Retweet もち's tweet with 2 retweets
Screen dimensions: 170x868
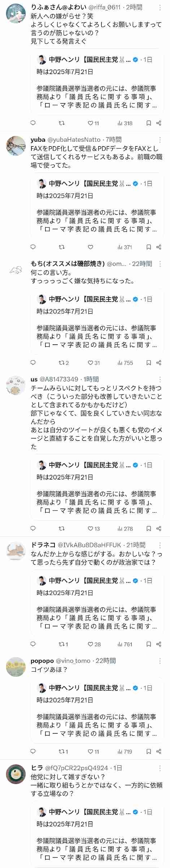(64, 363)
